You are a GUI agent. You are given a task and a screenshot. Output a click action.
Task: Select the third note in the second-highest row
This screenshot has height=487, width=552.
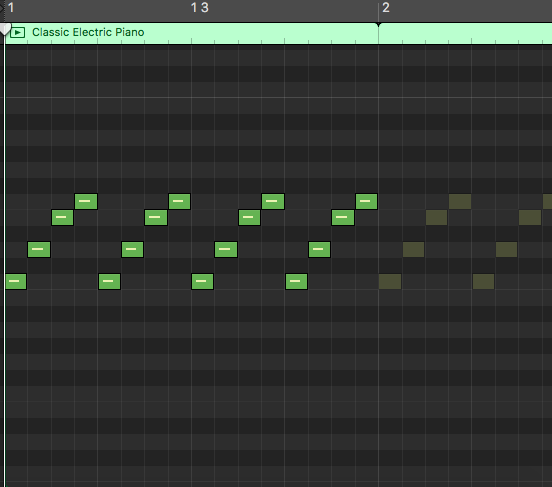[x=249, y=217]
